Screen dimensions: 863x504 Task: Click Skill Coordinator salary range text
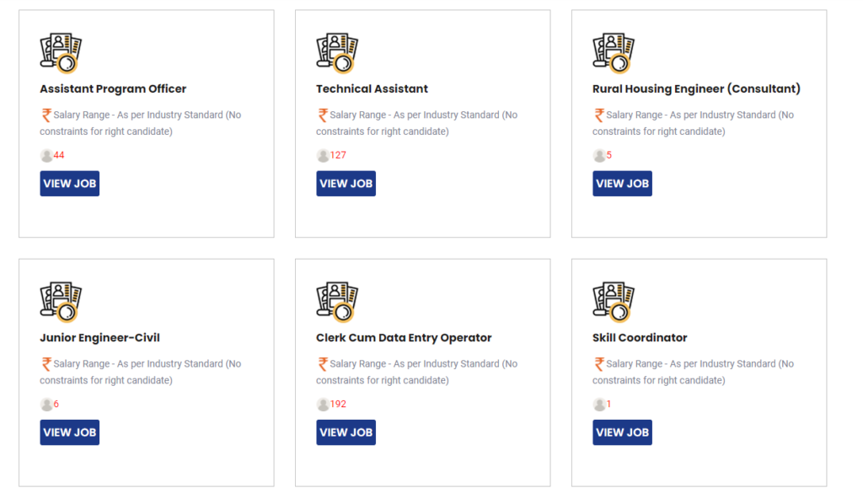[693, 372]
